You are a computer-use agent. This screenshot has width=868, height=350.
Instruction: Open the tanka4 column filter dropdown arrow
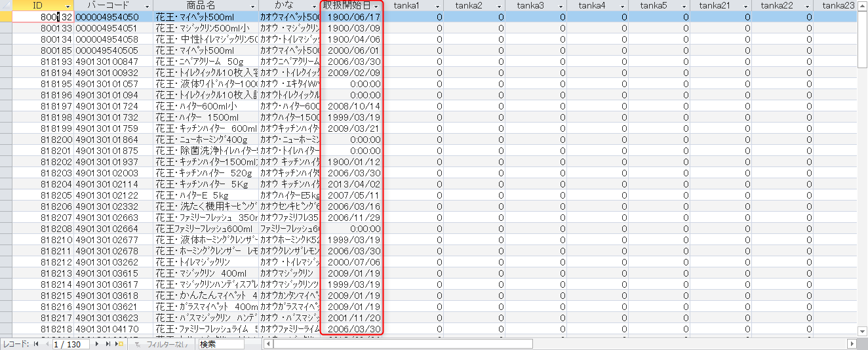[x=623, y=6]
